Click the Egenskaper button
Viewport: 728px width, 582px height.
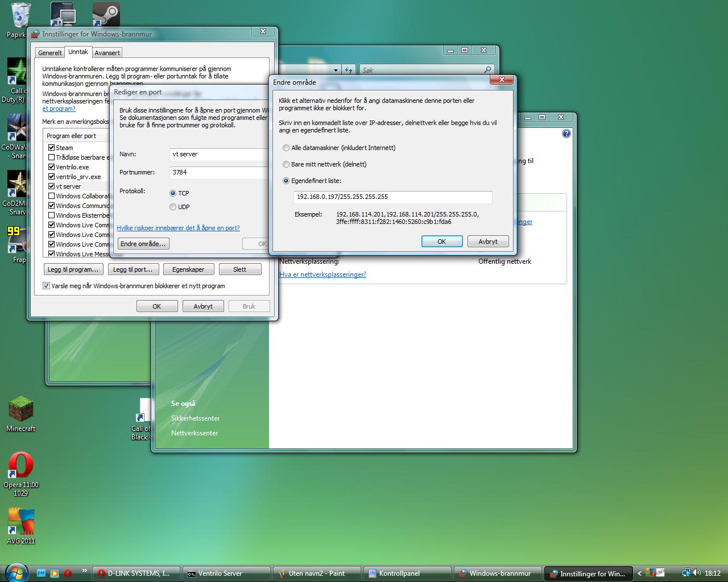[x=188, y=269]
